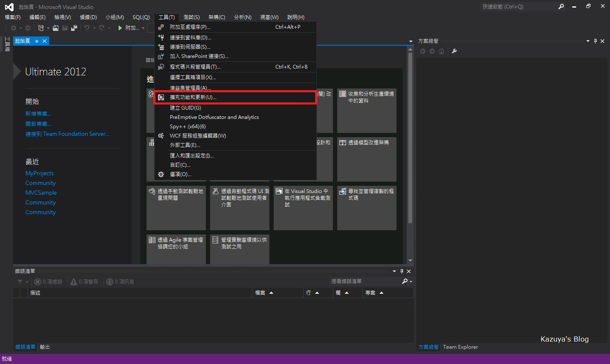Close the 起始頁 tab
Viewport: 610px width, 364px height.
tap(44, 41)
